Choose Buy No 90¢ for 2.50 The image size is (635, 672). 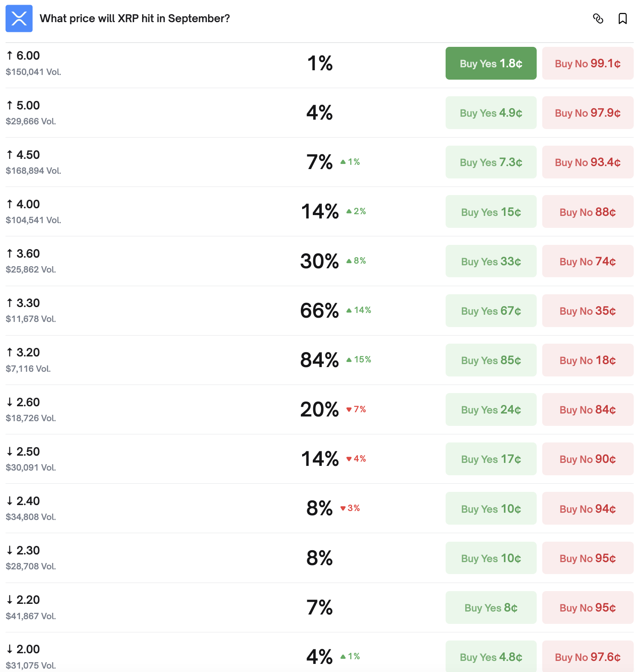coord(587,459)
